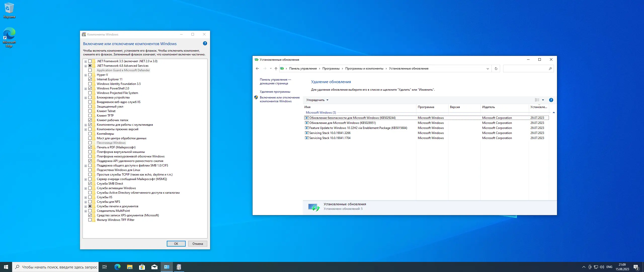The height and width of the screenshot is (272, 644).
Task: Open the address bar history dropdown
Action: (488, 69)
